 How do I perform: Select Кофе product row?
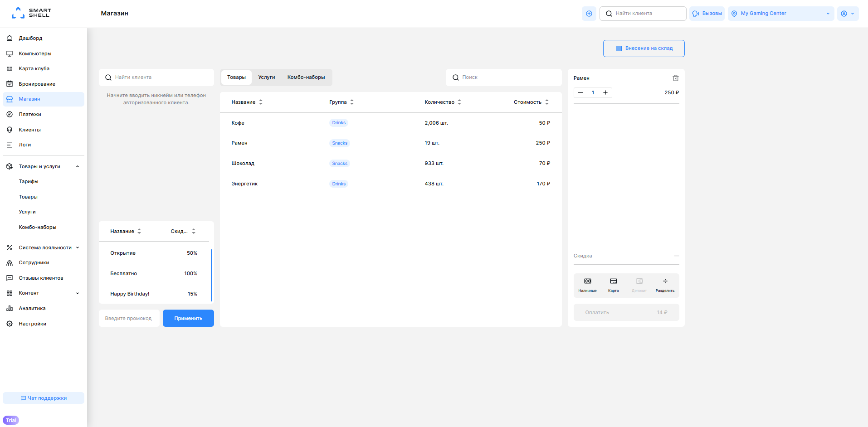point(391,123)
